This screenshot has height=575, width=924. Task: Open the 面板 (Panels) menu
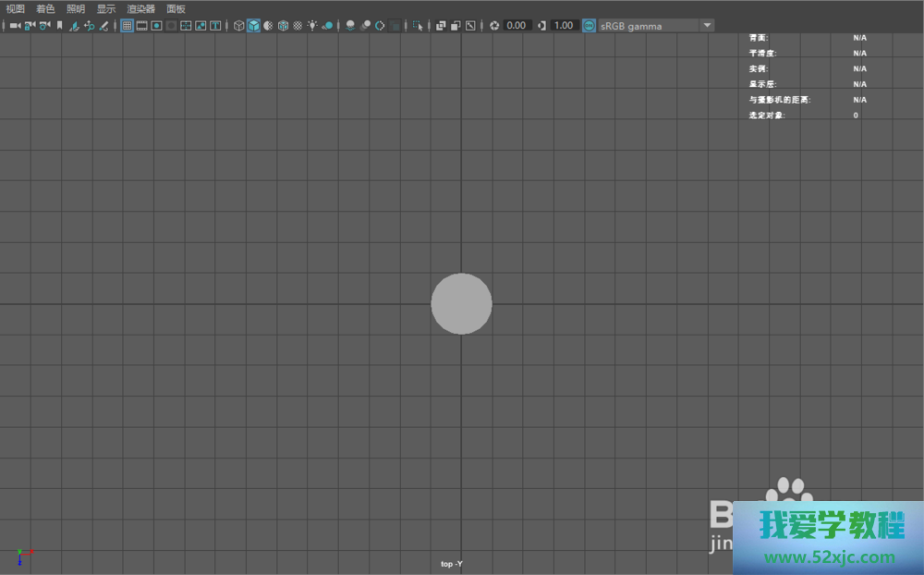click(x=176, y=8)
